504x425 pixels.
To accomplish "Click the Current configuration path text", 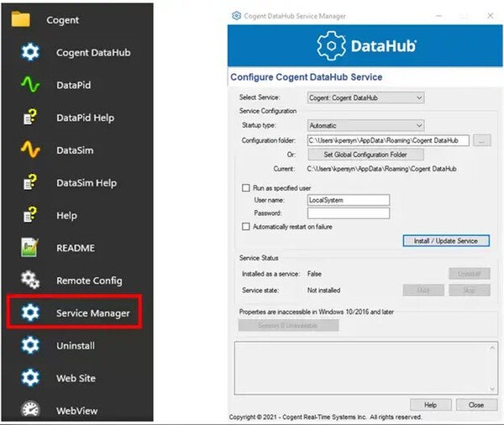I will [x=382, y=169].
